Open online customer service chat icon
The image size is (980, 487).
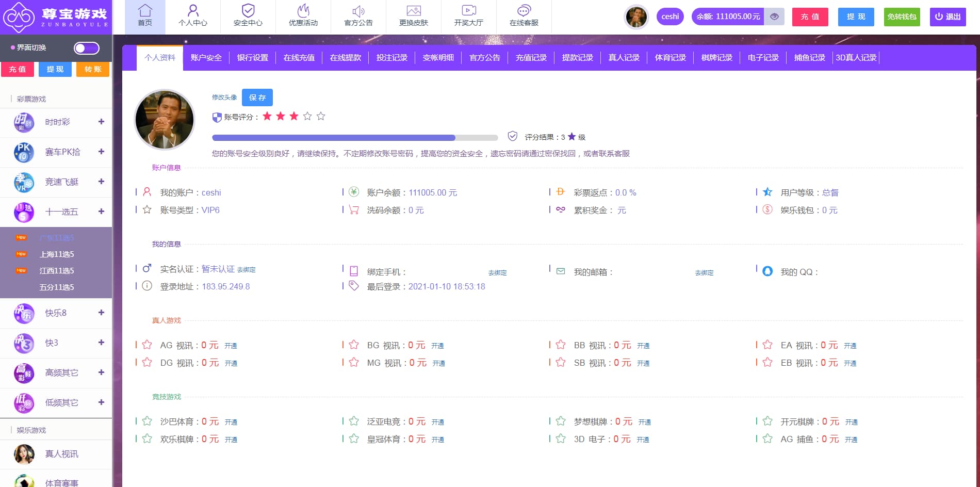[524, 11]
